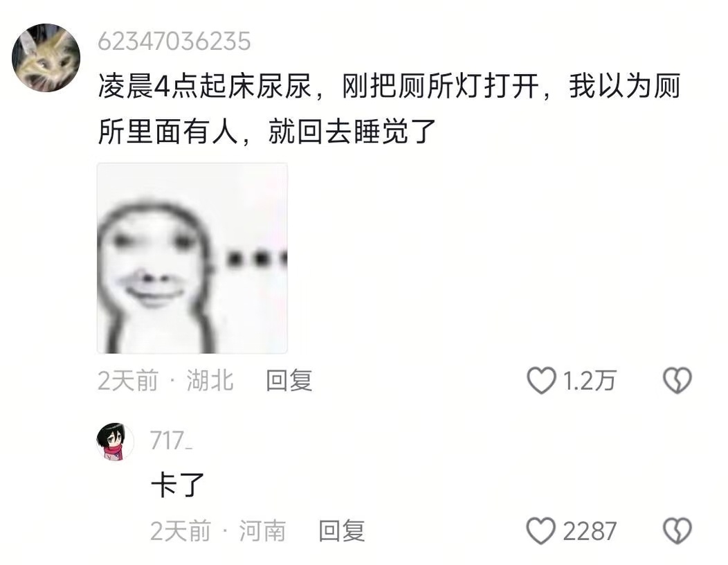This screenshot has width=728, height=565.
Task: Tap the 河南 location label
Action: [x=262, y=530]
